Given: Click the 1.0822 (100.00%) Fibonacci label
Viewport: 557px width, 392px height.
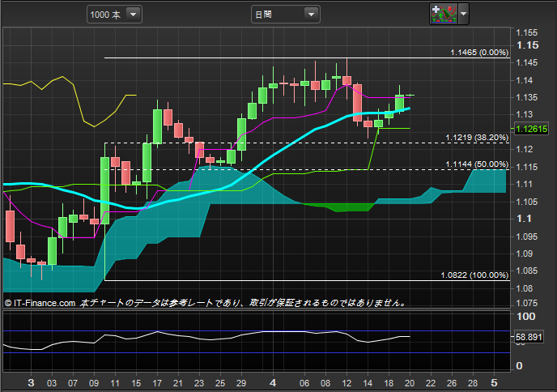Looking at the screenshot, I should pyautogui.click(x=474, y=275).
